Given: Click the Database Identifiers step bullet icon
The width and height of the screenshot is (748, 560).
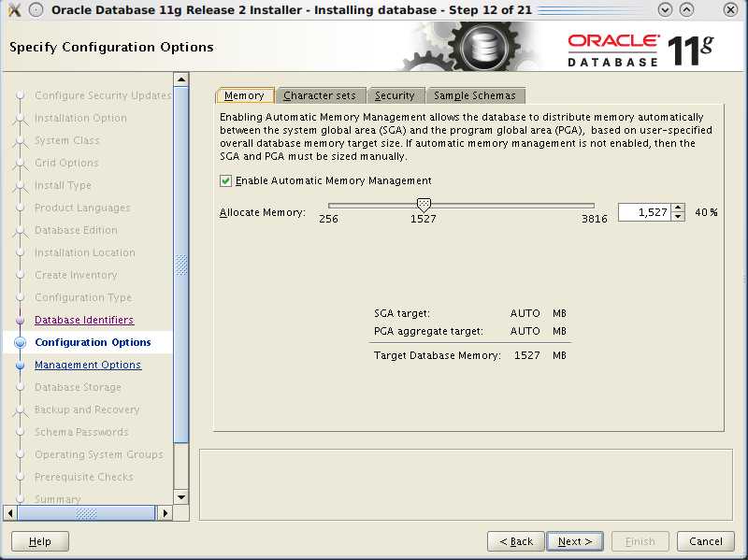Looking at the screenshot, I should click(20, 320).
